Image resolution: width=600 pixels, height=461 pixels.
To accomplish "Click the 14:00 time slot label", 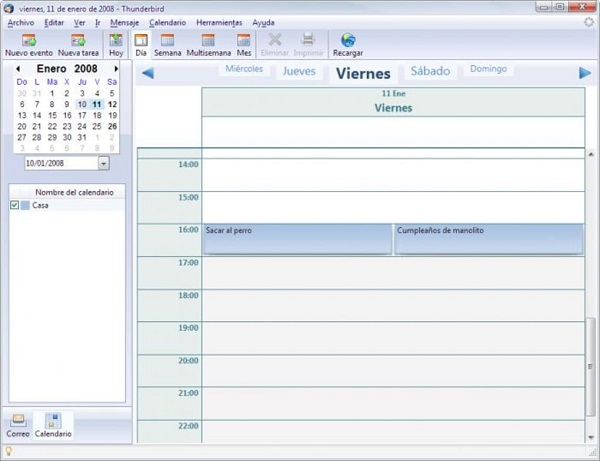I will click(188, 165).
